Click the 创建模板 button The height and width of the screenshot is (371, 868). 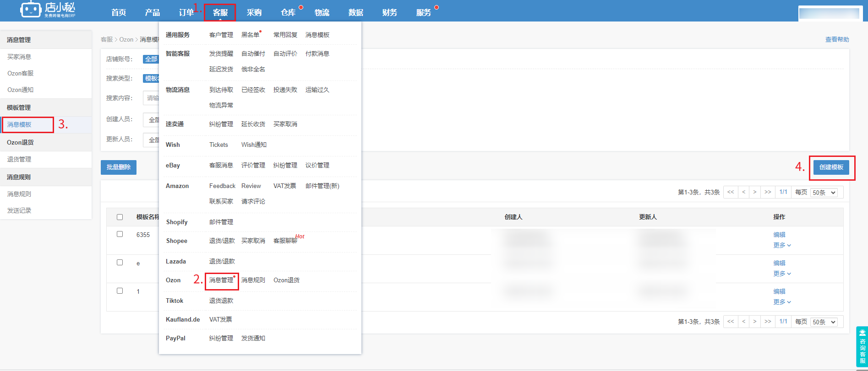pyautogui.click(x=831, y=167)
